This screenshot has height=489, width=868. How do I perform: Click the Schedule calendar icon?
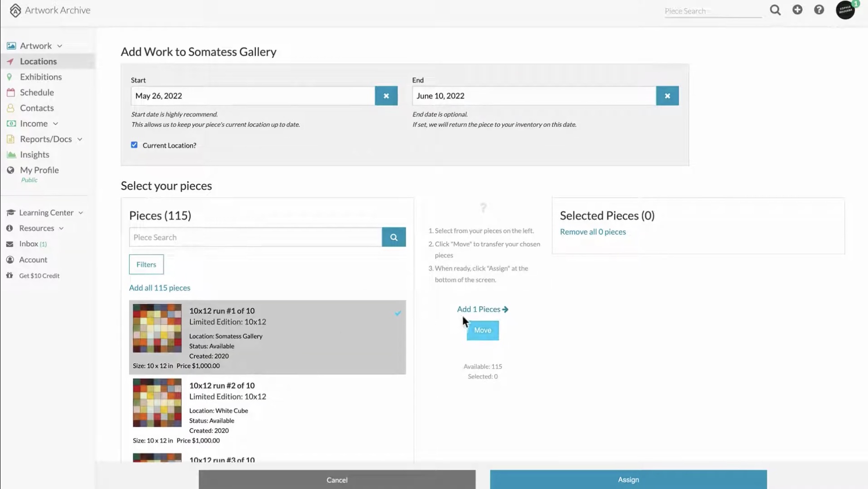[x=11, y=93]
